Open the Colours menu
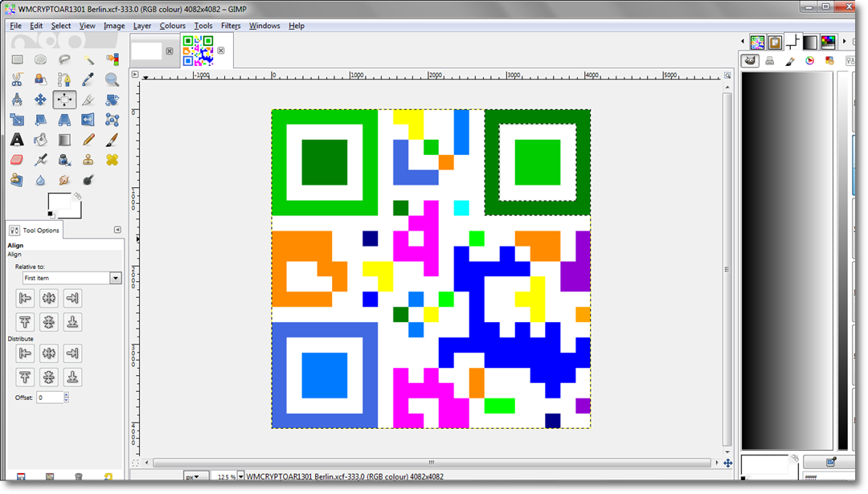 (172, 26)
